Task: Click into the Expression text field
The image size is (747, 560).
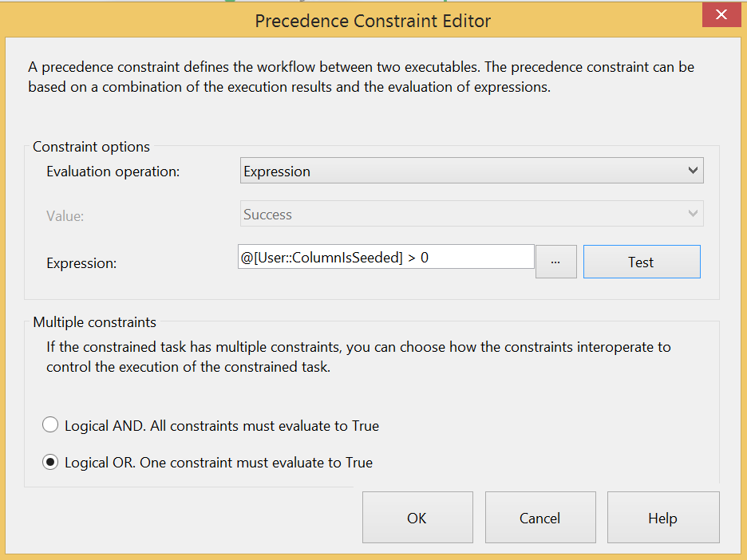Action: click(385, 257)
